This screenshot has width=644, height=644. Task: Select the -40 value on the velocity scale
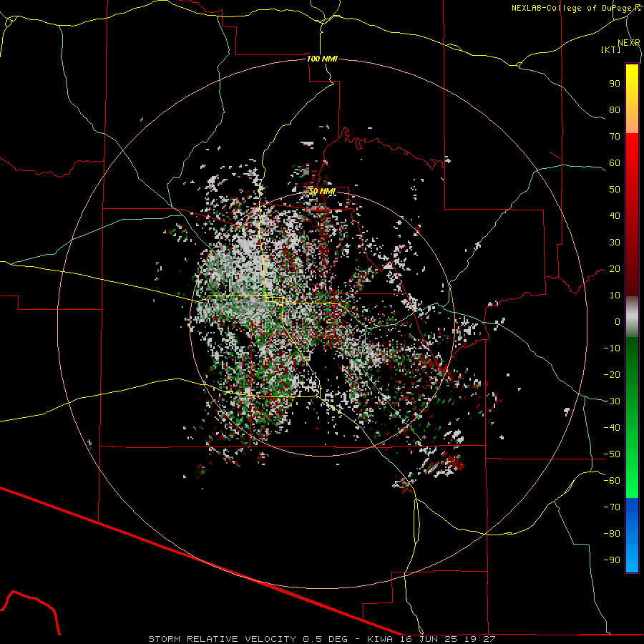pos(612,428)
